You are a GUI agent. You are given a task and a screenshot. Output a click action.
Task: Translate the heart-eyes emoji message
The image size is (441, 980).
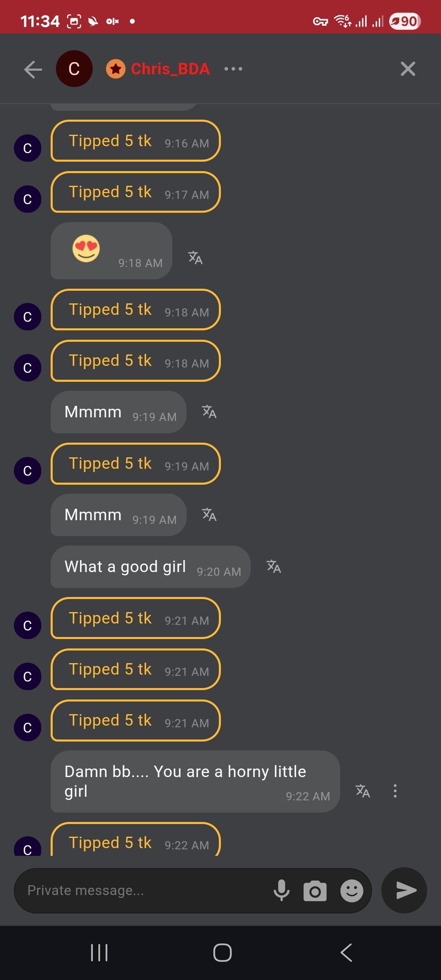point(195,258)
